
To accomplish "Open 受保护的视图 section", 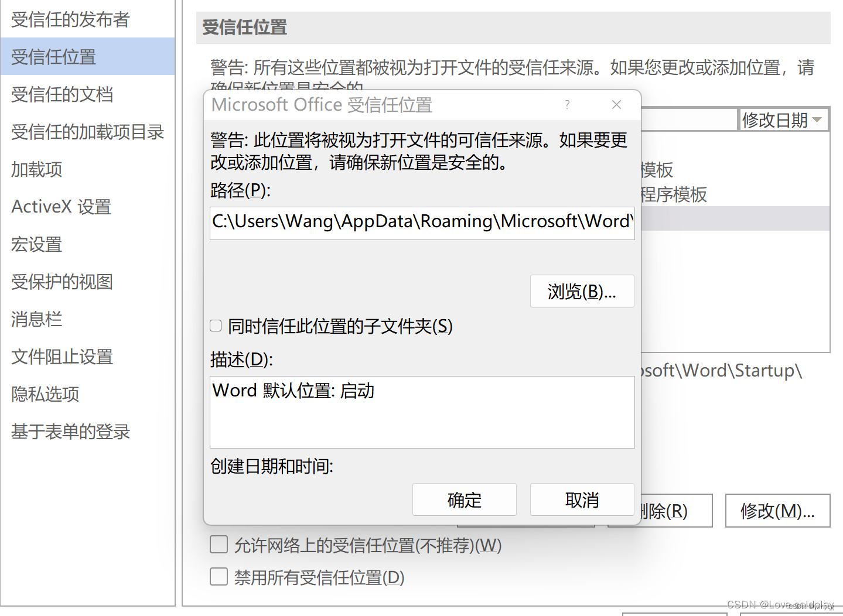I will (x=87, y=282).
